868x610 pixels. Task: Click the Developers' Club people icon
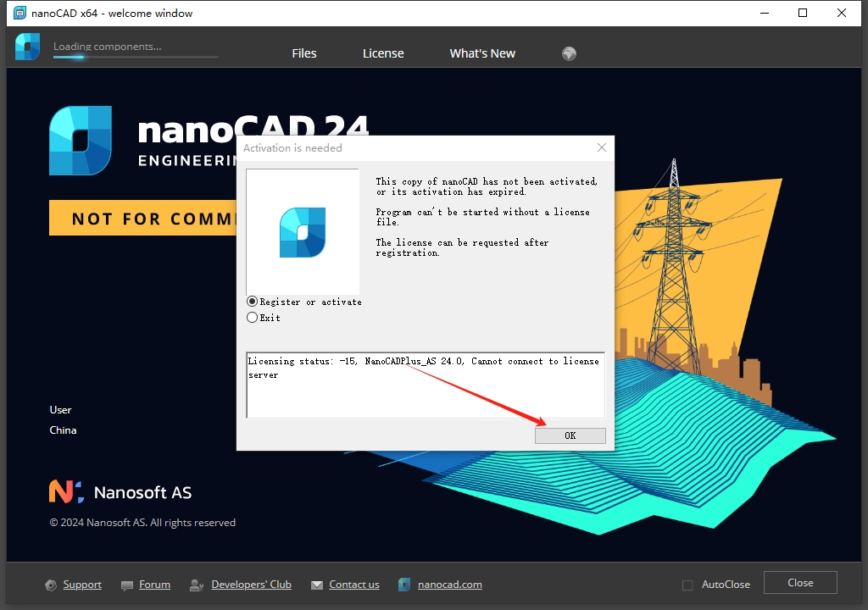[x=196, y=585]
